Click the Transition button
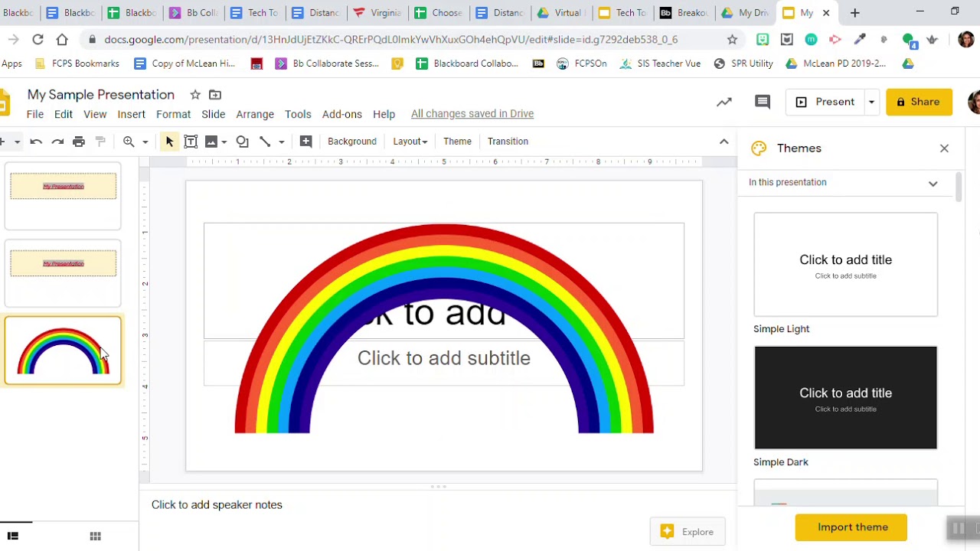The height and width of the screenshot is (551, 980). coord(508,142)
